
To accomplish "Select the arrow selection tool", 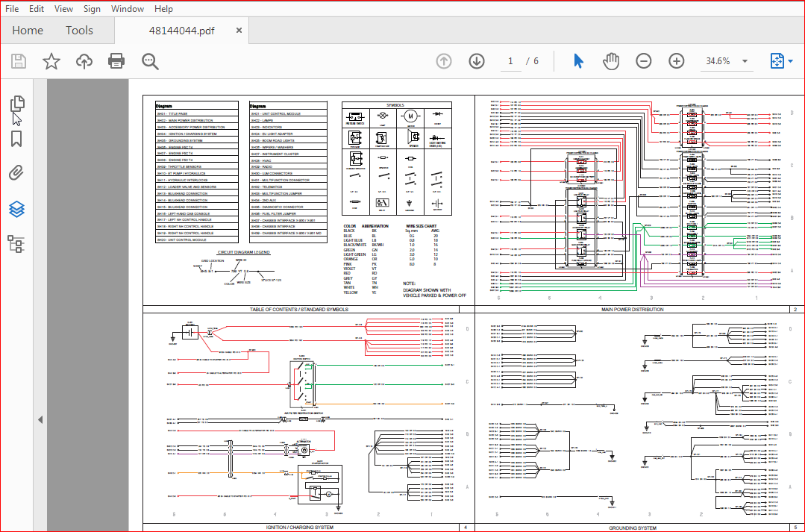I will [579, 62].
